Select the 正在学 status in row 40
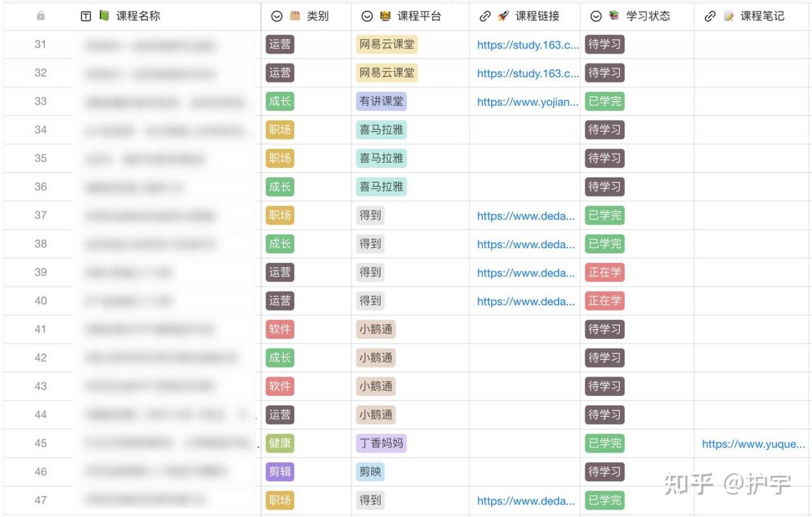Viewport: 812px width, 517px height. coord(605,301)
